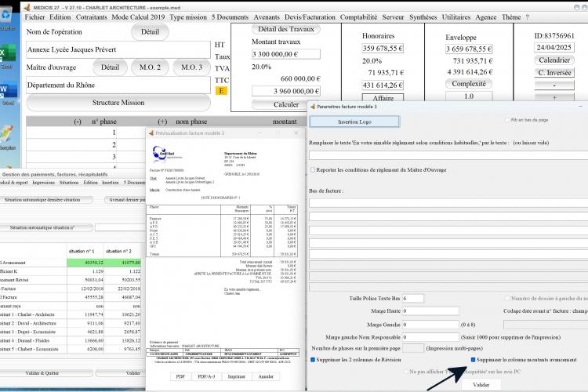Tick 'Numéro de dossier à gauche' checkbox

[507, 299]
